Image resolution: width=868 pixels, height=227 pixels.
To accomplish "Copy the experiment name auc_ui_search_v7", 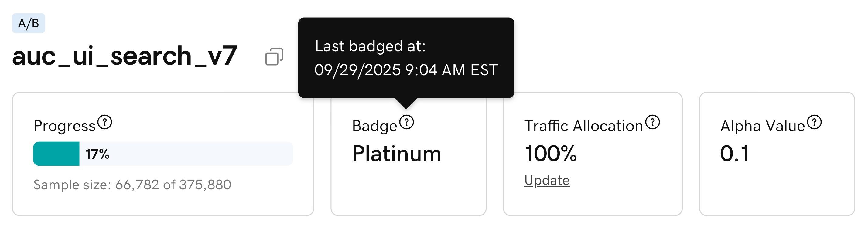I will click(x=274, y=56).
